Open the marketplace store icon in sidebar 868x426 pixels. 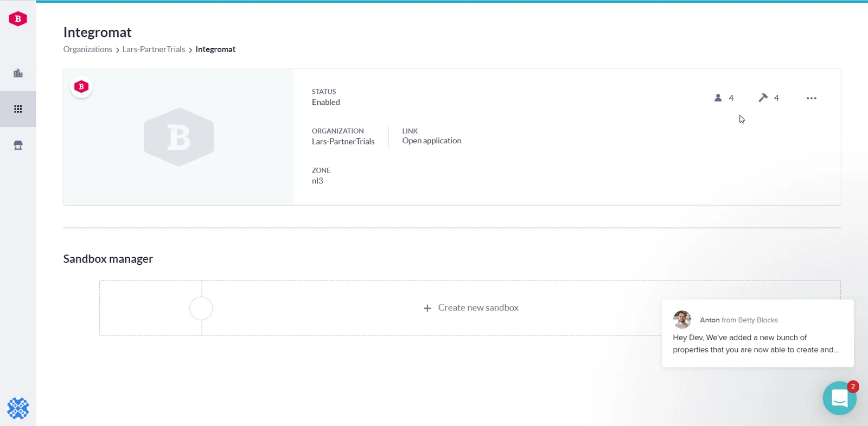tap(18, 145)
